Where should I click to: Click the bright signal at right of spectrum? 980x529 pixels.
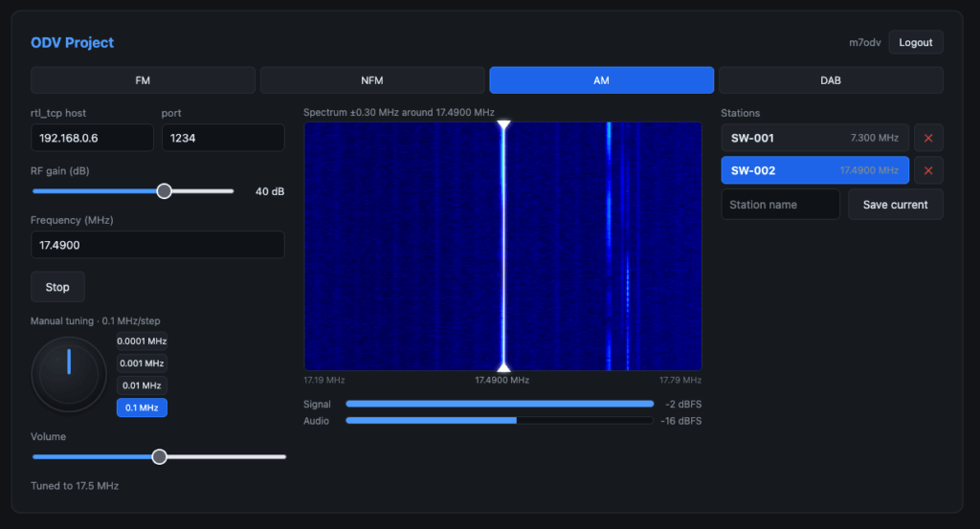(x=609, y=246)
